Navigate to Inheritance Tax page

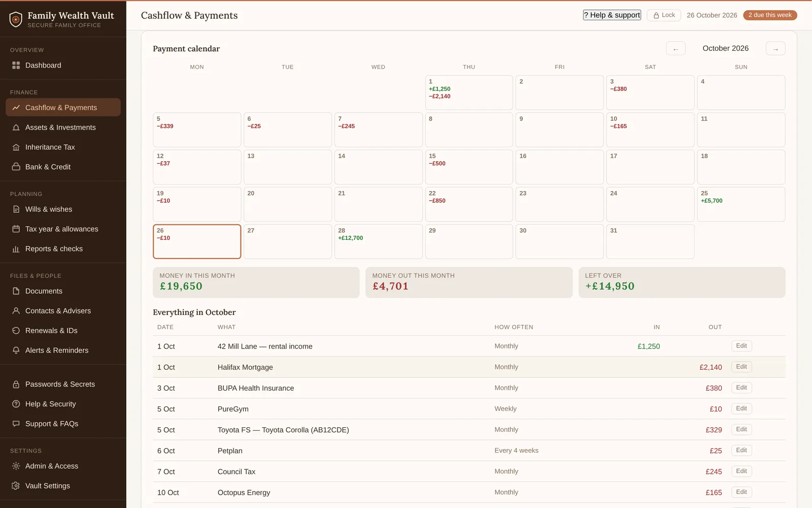click(63, 147)
